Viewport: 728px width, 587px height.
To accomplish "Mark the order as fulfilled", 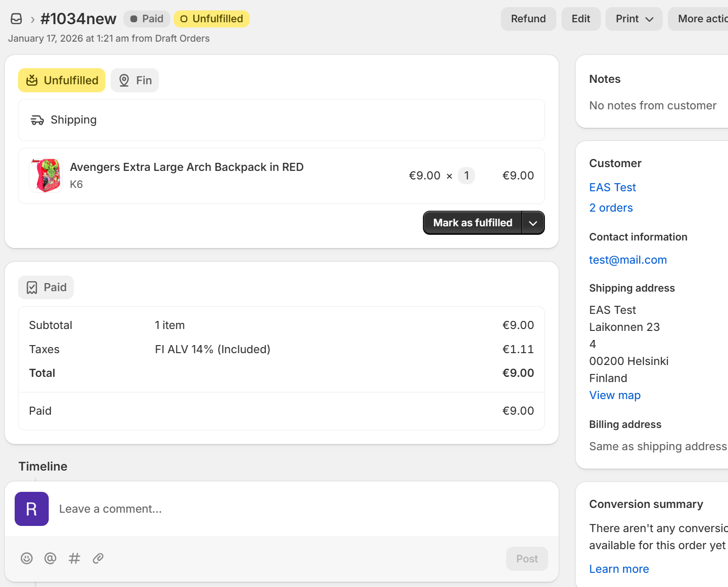I will pyautogui.click(x=473, y=223).
